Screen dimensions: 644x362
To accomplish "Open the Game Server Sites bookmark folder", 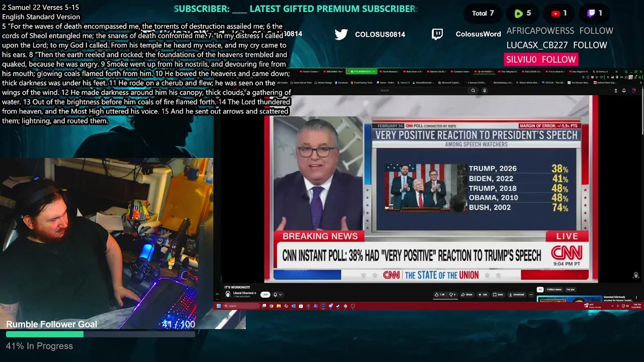I will point(300,82).
